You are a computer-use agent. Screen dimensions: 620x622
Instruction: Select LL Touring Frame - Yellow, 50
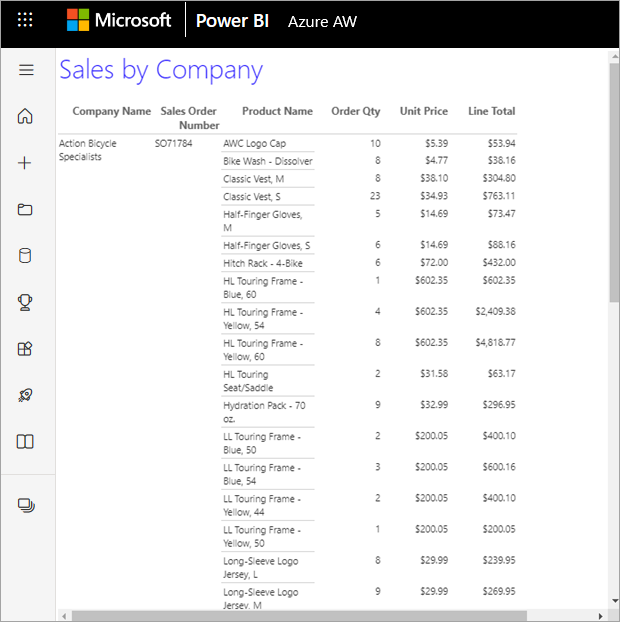pyautogui.click(x=262, y=536)
